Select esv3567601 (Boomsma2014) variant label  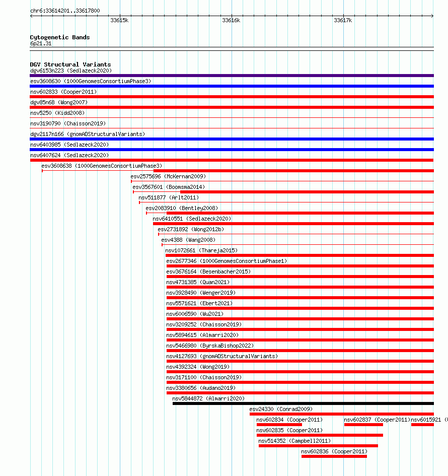coord(169,187)
